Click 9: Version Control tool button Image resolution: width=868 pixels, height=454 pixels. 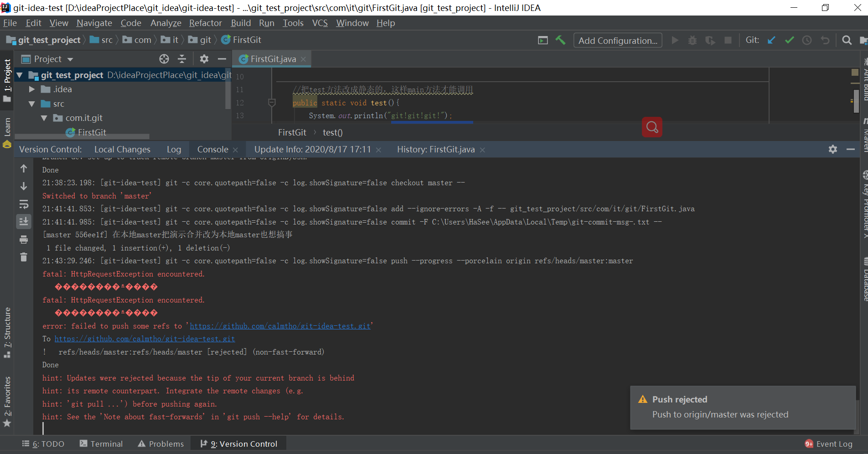239,444
